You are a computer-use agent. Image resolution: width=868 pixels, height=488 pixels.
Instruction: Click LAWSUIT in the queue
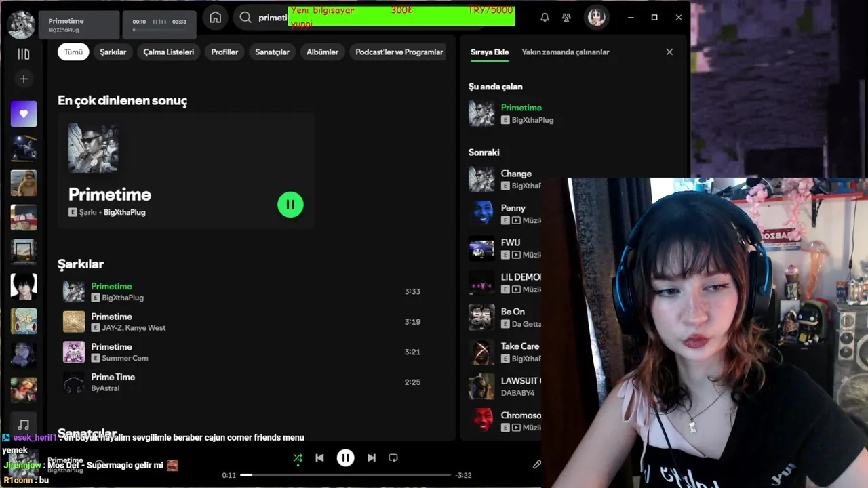(x=520, y=381)
